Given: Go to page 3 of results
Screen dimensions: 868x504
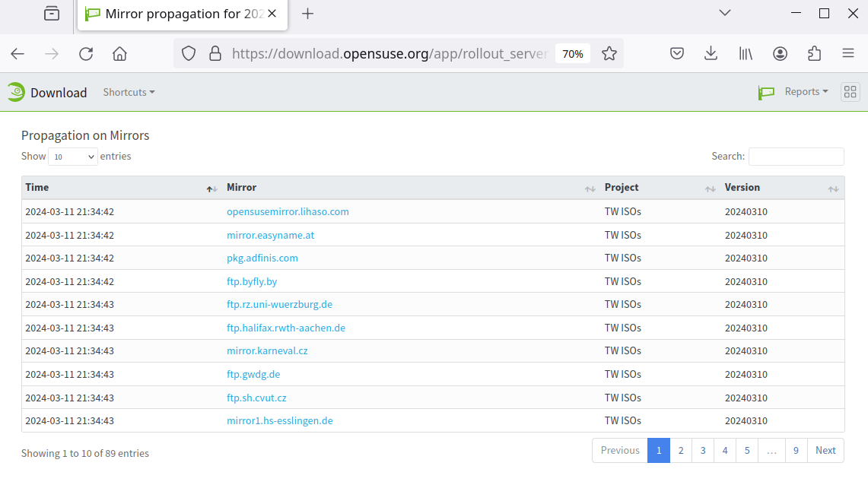Looking at the screenshot, I should [x=703, y=450].
